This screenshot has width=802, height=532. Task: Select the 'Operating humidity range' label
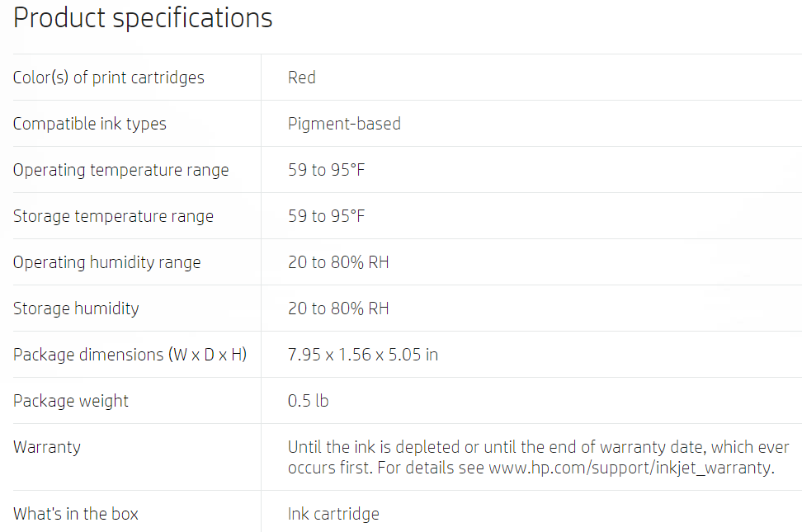107,262
